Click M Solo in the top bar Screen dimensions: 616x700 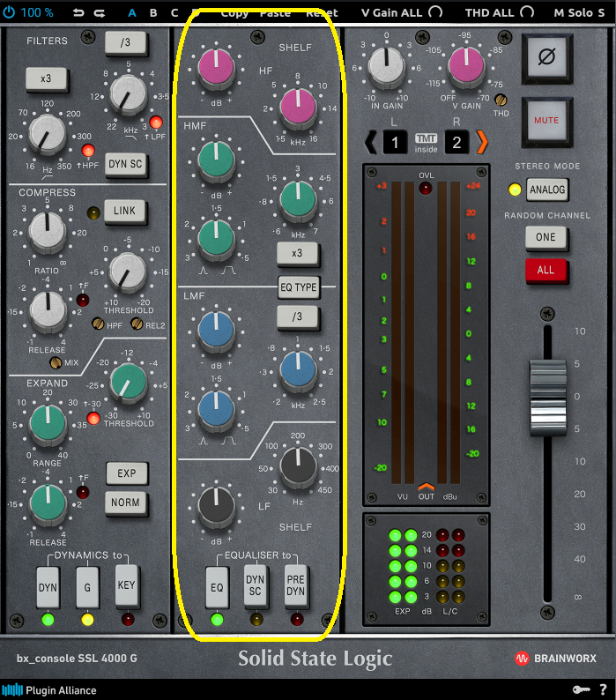[573, 12]
